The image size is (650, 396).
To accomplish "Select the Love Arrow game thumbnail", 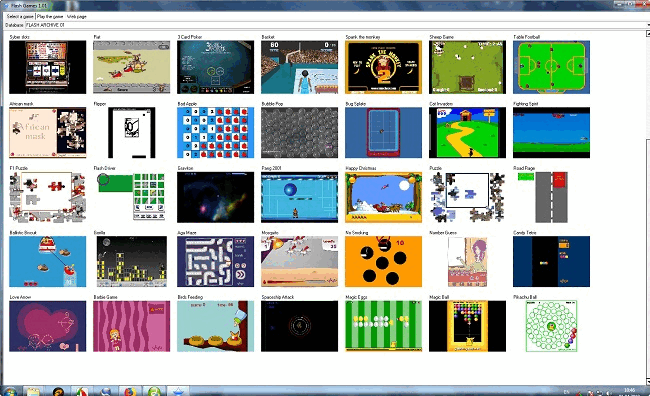I will 48,326.
